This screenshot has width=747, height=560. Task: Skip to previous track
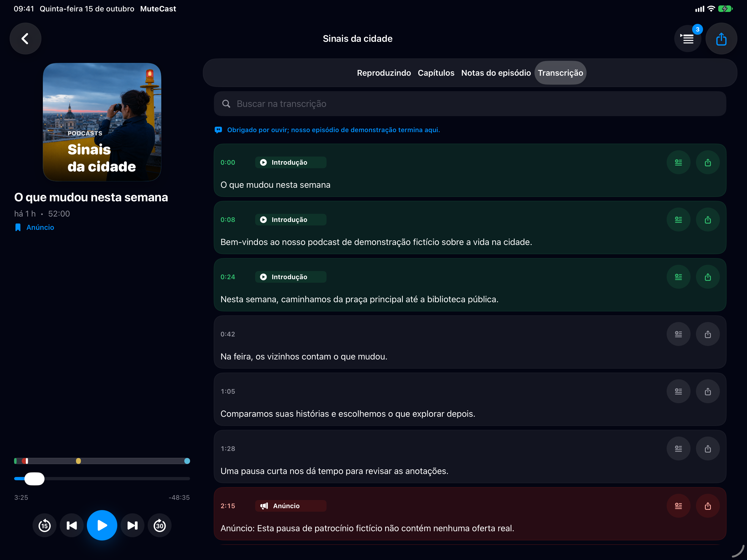coord(72,525)
